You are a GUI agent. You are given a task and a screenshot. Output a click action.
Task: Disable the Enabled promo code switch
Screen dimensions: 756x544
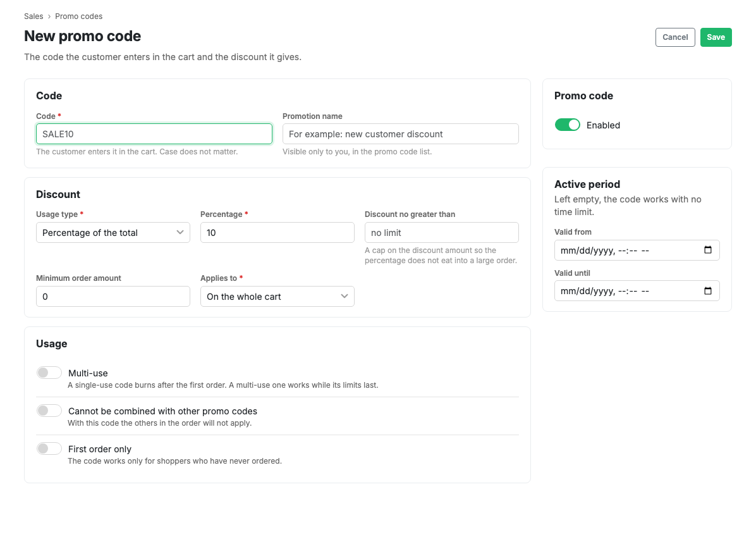(567, 125)
